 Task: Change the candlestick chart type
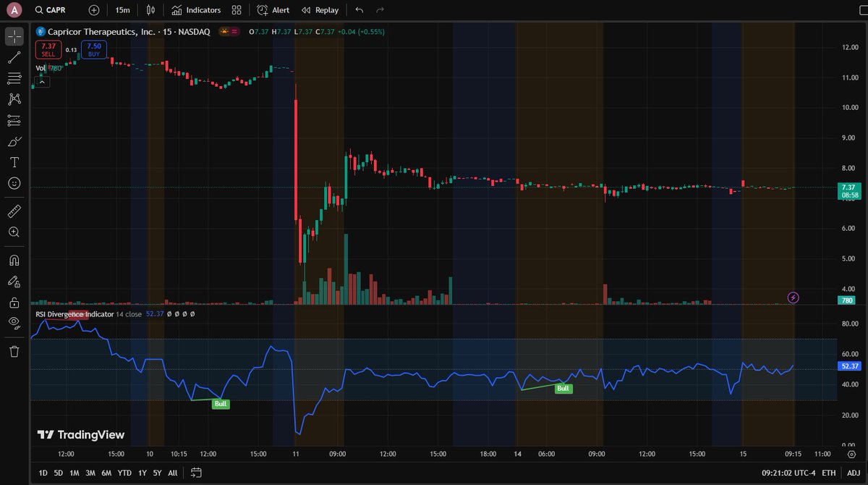tap(150, 10)
